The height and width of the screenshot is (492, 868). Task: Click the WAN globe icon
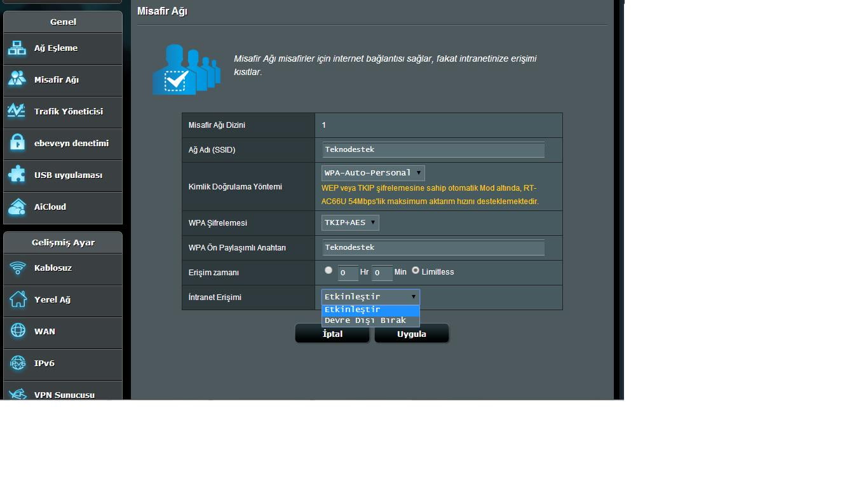(18, 331)
